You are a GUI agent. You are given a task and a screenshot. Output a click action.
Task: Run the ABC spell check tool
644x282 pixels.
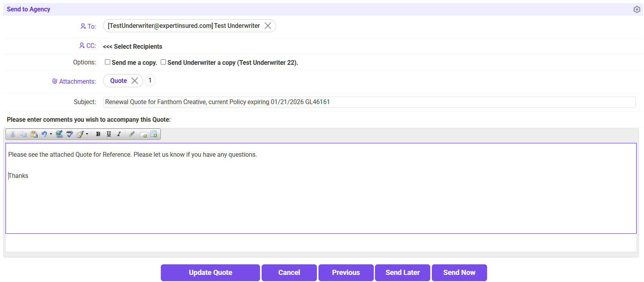coord(70,134)
